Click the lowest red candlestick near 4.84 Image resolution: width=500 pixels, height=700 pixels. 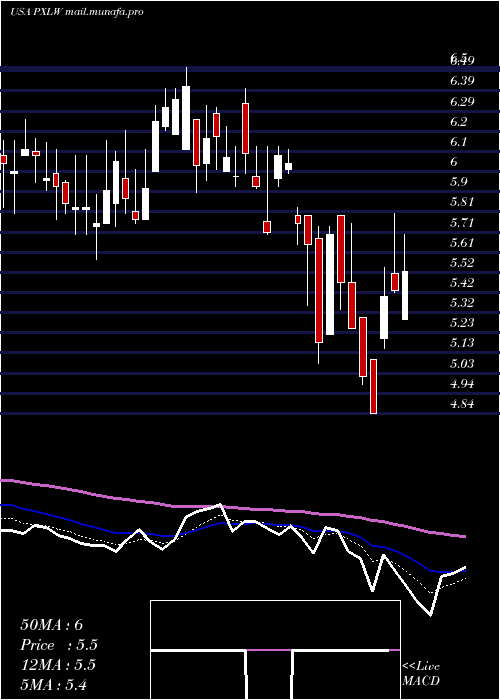click(373, 387)
